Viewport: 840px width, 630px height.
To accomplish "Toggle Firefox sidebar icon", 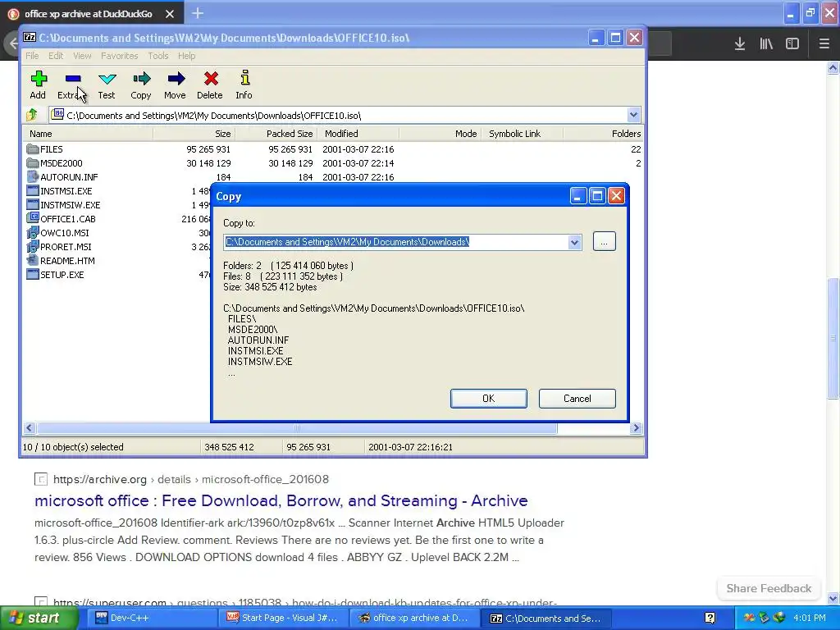I will (x=792, y=44).
